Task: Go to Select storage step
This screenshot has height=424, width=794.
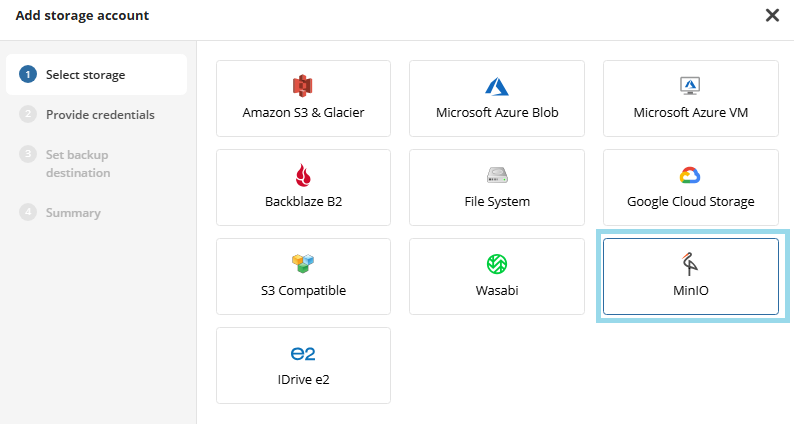Action: [x=85, y=75]
